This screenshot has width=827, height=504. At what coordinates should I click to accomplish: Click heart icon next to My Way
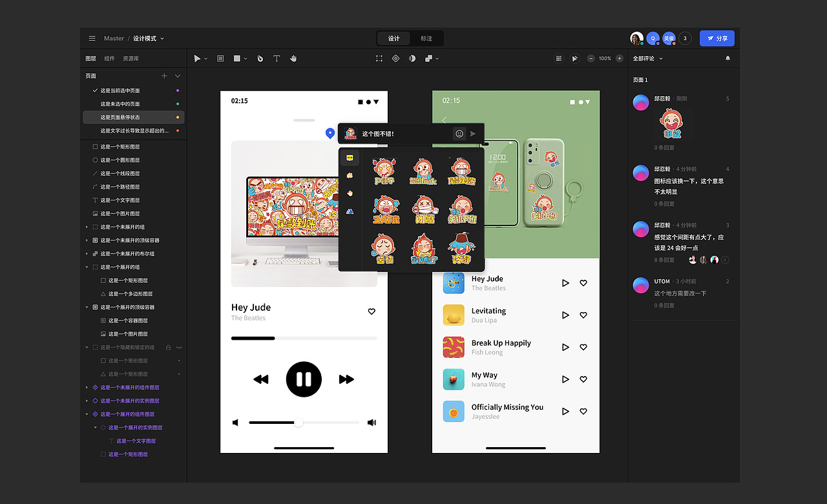coord(583,379)
